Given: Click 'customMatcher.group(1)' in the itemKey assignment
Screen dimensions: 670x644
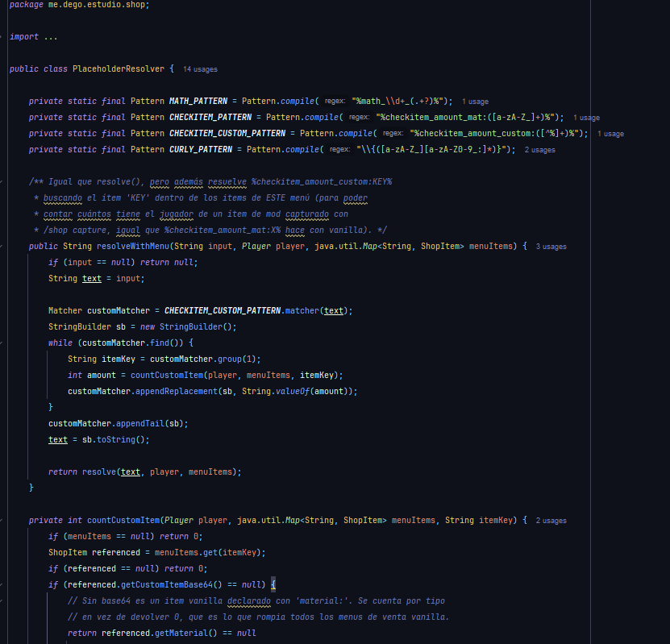Looking at the screenshot, I should pos(203,359).
